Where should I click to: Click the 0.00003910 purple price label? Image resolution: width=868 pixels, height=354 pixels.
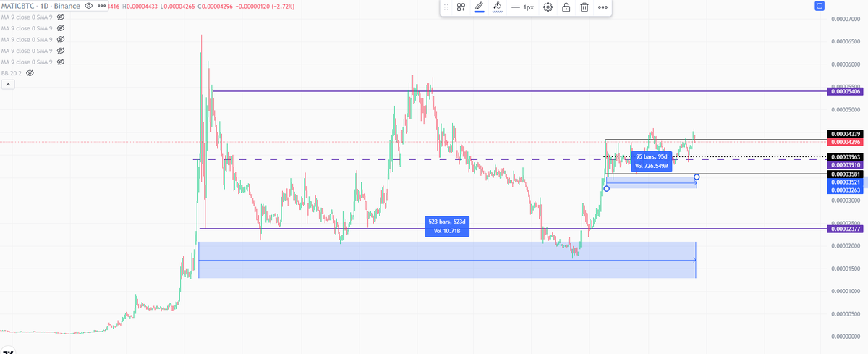coord(846,165)
